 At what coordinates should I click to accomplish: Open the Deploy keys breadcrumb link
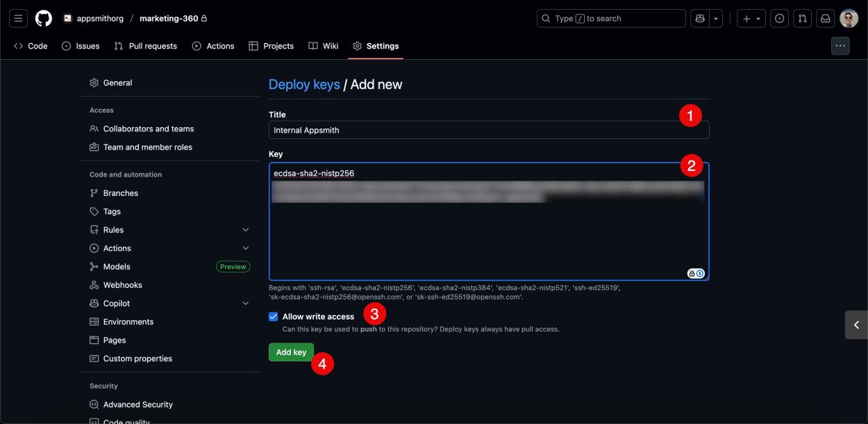(304, 83)
